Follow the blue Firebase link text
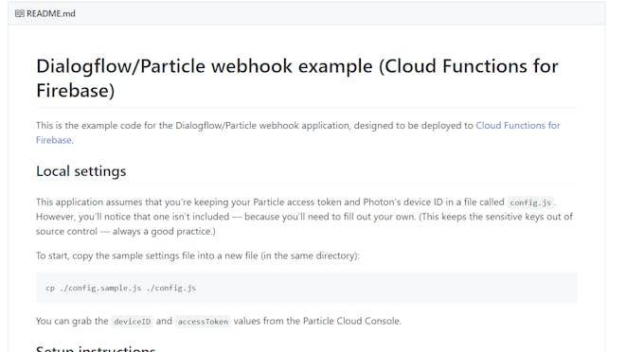The height and width of the screenshot is (352, 644). [54, 140]
